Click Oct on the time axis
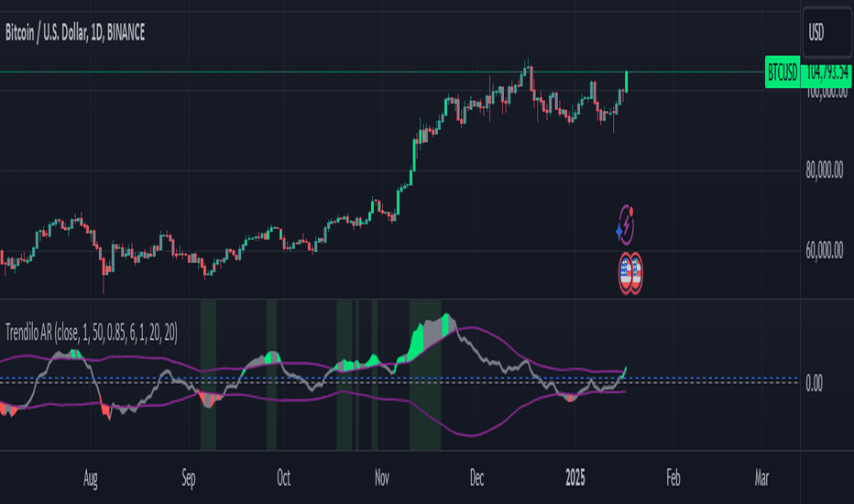 click(283, 478)
